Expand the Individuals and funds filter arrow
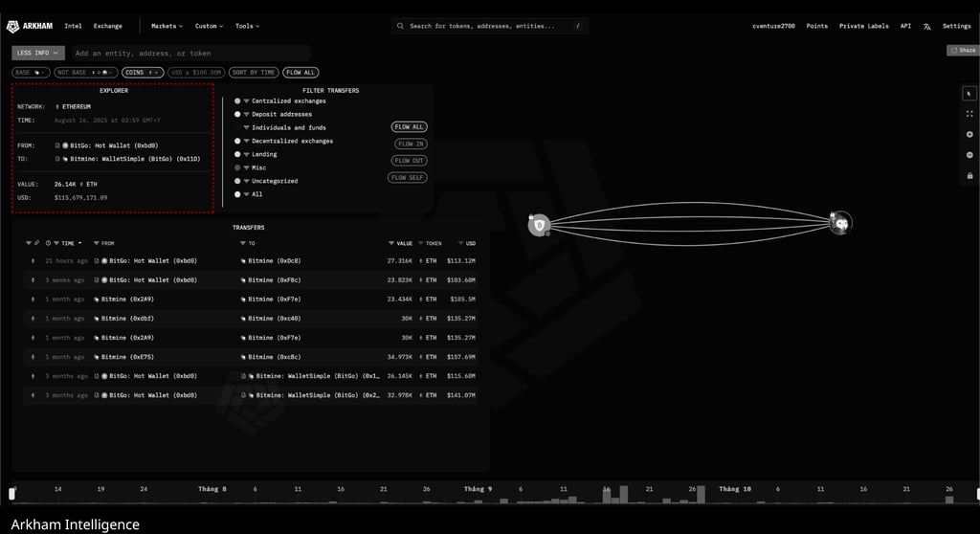 (x=246, y=127)
